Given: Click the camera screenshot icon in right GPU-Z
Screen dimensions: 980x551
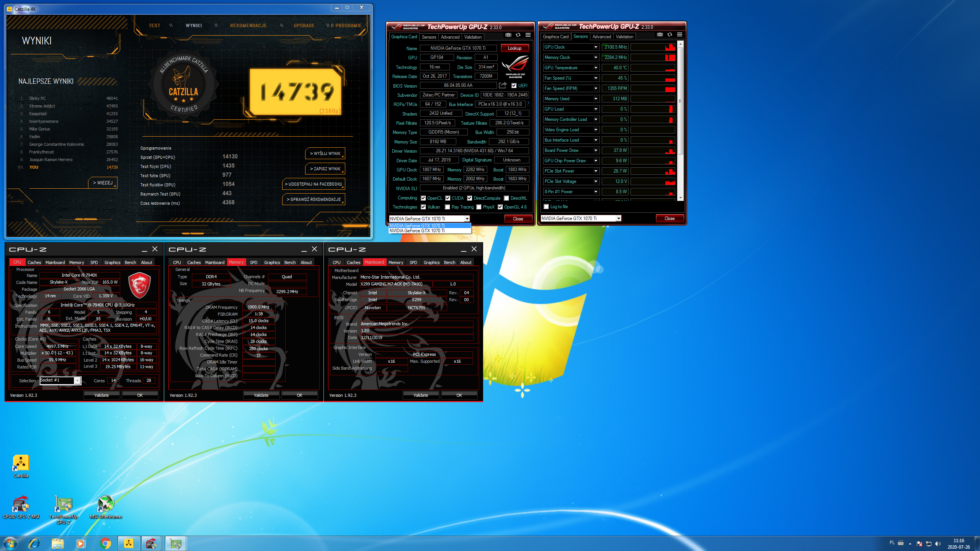Looking at the screenshot, I should [660, 34].
